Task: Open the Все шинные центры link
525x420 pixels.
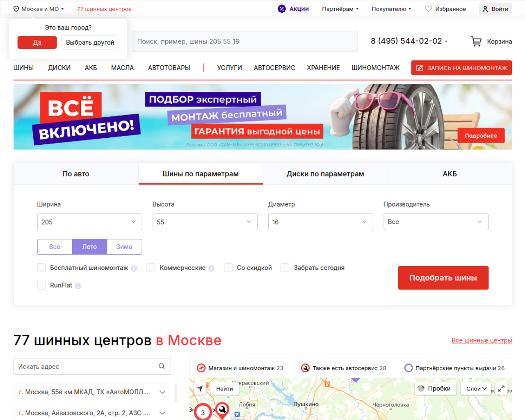Action: [x=482, y=340]
